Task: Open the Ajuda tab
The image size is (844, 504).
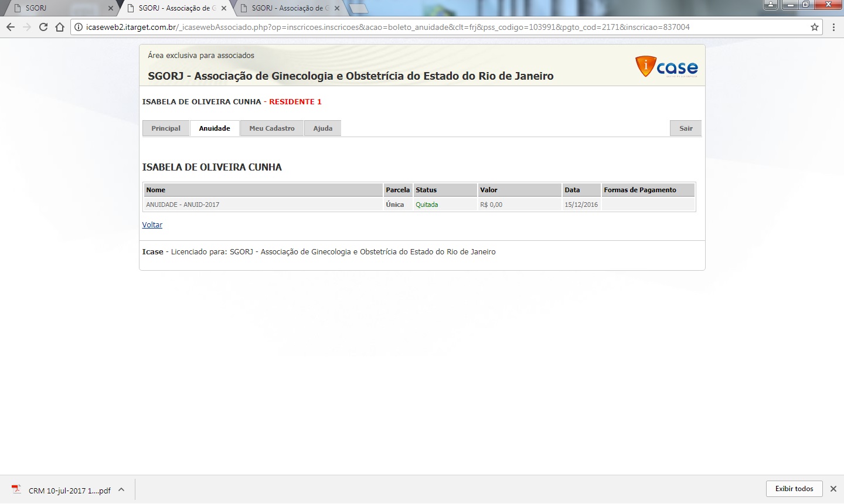Action: (x=322, y=128)
